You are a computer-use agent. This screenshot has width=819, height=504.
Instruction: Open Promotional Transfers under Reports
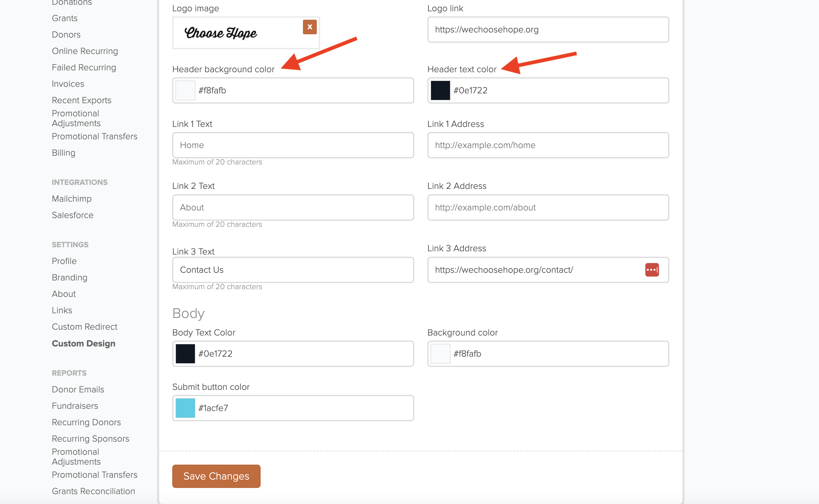pos(95,475)
